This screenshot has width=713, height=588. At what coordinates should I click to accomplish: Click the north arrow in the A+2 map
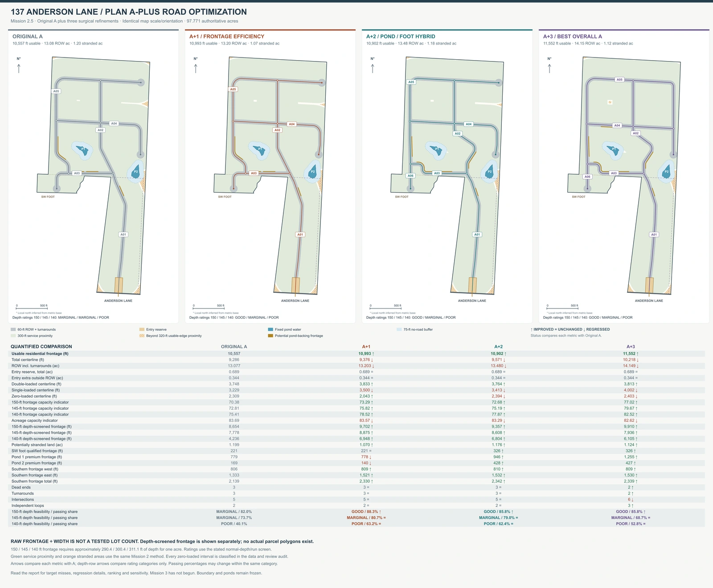[x=373, y=68]
